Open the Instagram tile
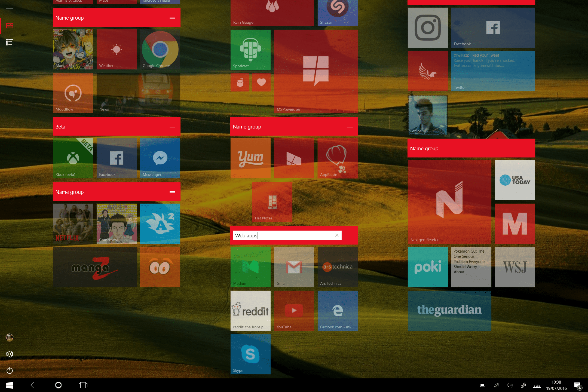Screen dimensions: 588x392 pos(427,27)
